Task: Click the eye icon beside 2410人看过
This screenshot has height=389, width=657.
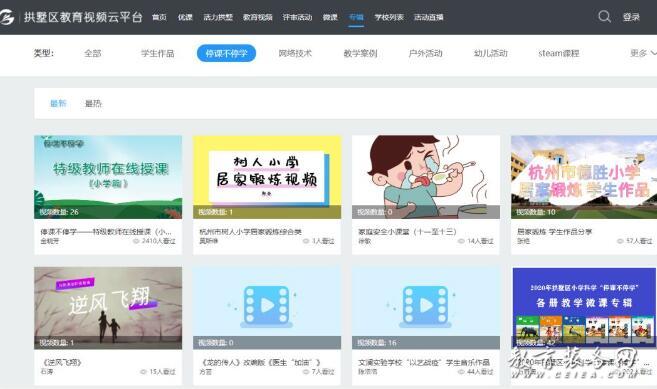Action: pos(136,241)
